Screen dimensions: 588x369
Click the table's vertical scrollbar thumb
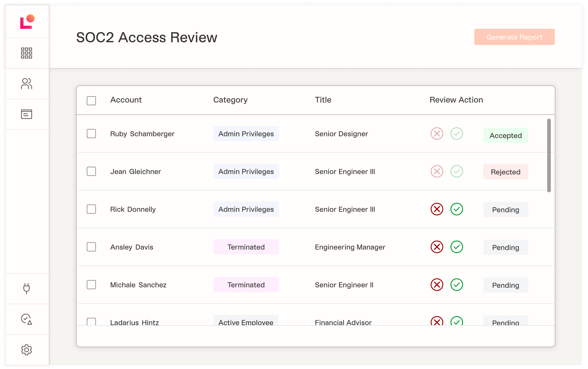click(549, 155)
